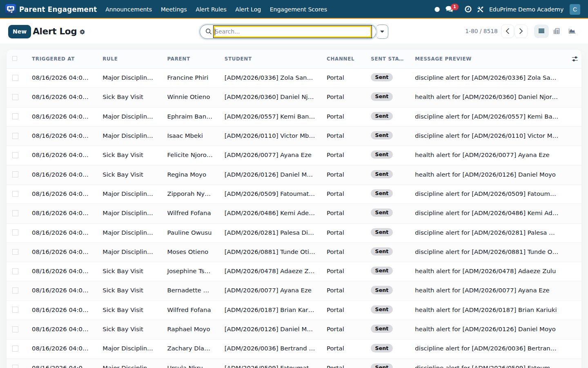Click parent name Bernadette ...

pos(188,290)
